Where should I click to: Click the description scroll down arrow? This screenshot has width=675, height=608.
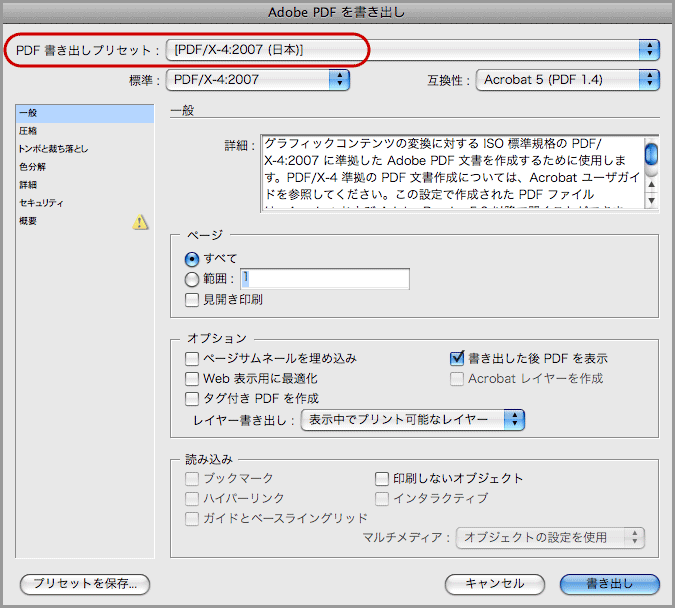pyautogui.click(x=651, y=201)
